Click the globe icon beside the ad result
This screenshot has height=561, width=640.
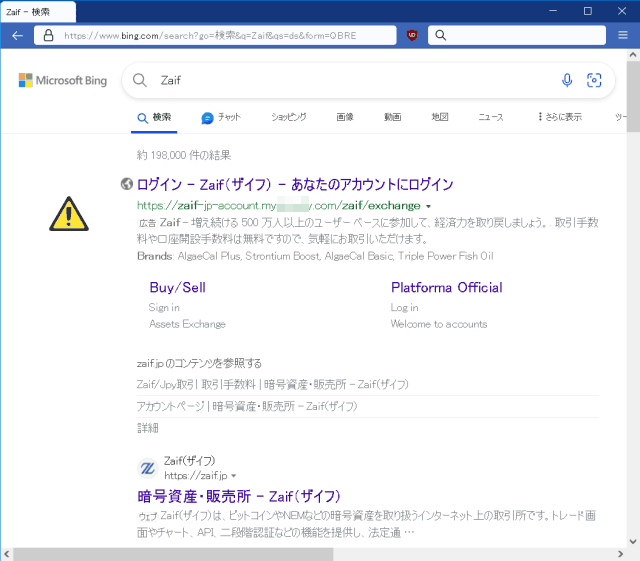[127, 184]
